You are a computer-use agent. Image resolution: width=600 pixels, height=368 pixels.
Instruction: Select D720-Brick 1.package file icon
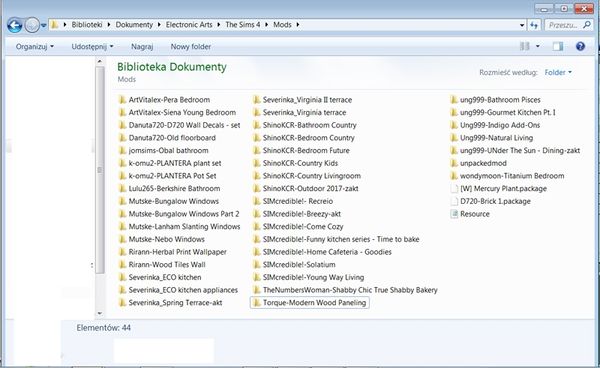pyautogui.click(x=454, y=201)
